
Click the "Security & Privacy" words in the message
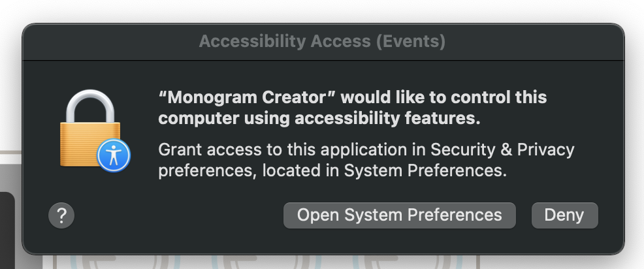pos(502,150)
